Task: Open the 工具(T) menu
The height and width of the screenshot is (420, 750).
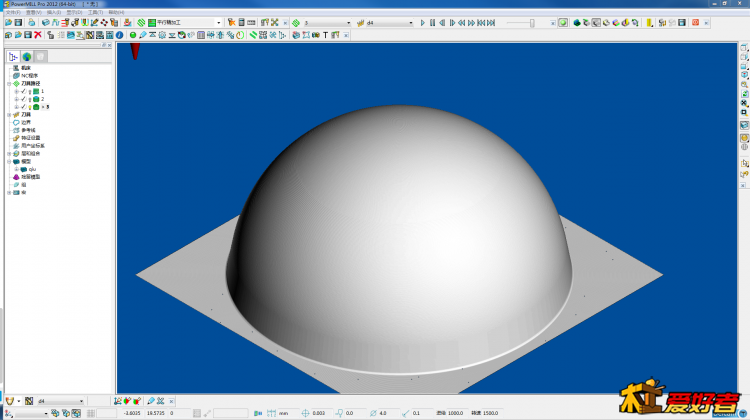Action: (95, 12)
